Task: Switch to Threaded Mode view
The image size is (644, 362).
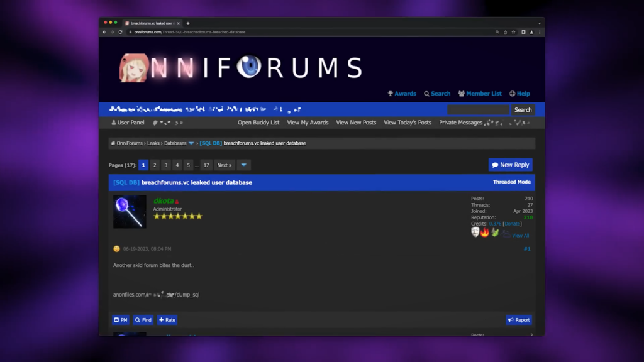Action: (511, 182)
